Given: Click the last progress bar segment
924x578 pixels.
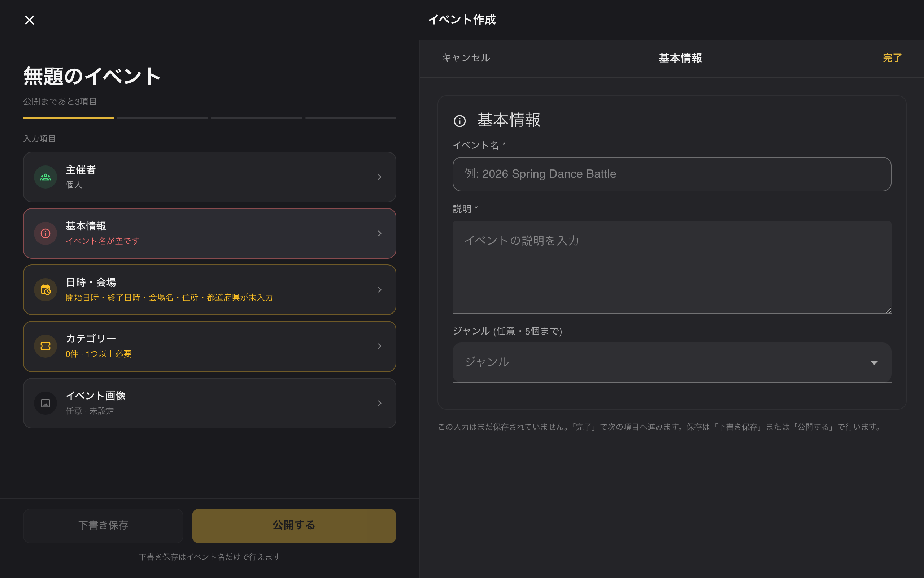Looking at the screenshot, I should pos(350,118).
